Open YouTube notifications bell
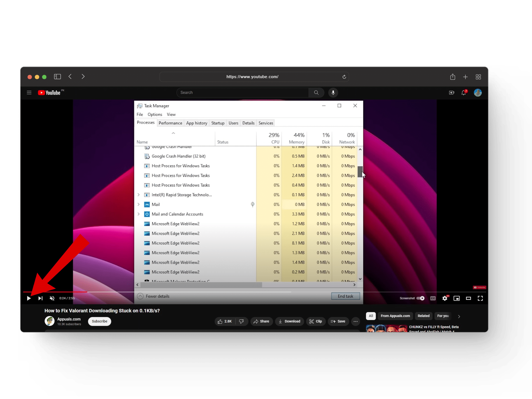The height and width of the screenshot is (399, 532). (464, 93)
